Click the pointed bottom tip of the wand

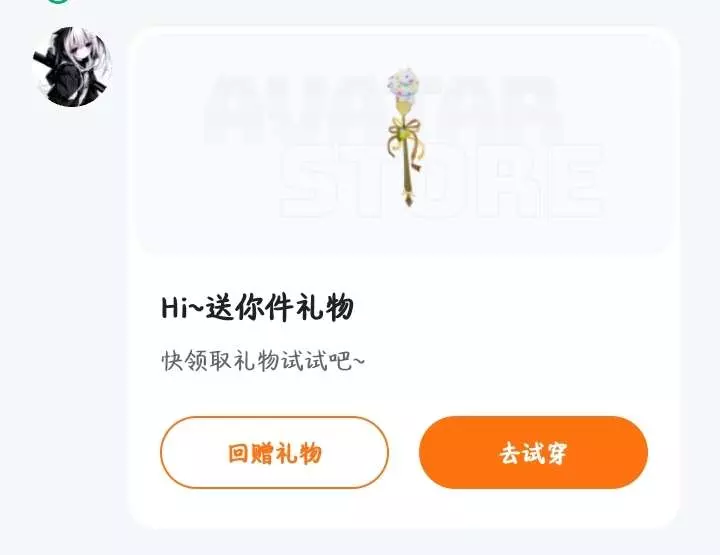point(408,200)
